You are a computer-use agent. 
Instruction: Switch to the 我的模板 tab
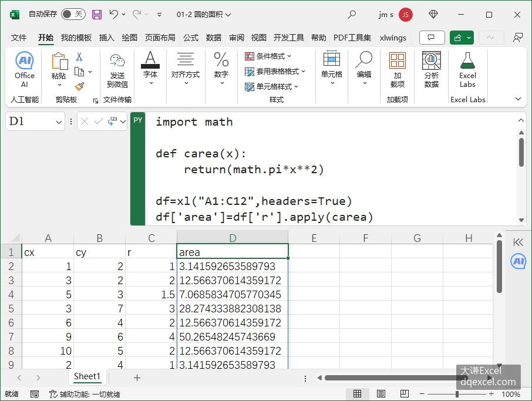[x=76, y=38]
